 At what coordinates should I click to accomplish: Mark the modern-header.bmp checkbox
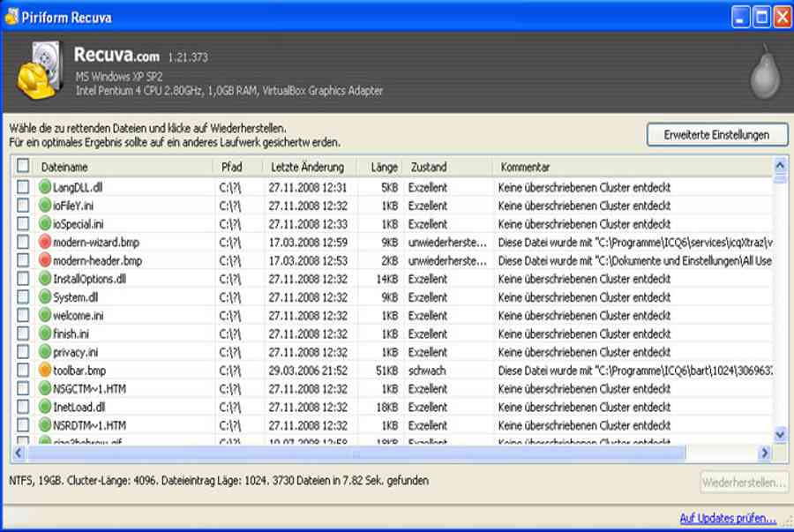[x=23, y=260]
